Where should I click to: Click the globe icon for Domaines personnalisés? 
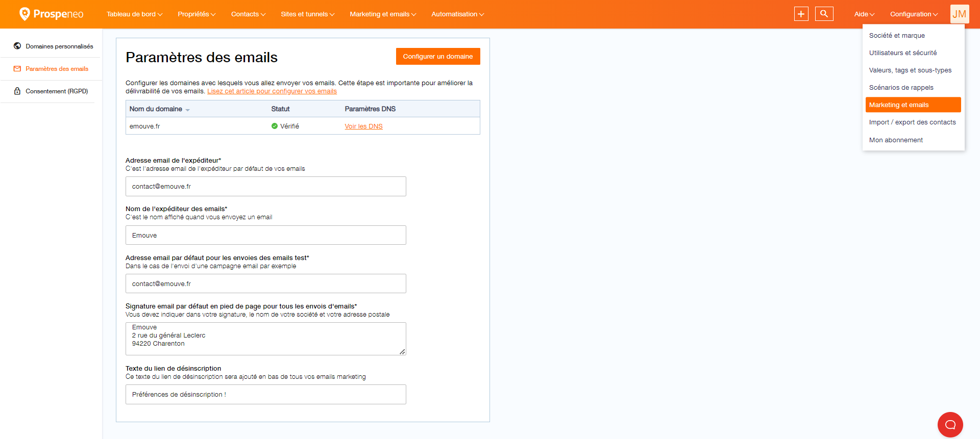click(17, 46)
